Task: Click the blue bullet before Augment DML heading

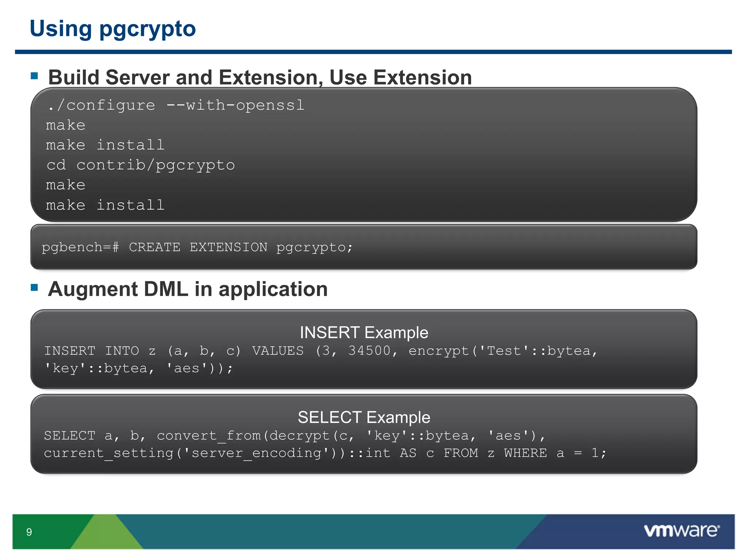Action: pos(35,287)
